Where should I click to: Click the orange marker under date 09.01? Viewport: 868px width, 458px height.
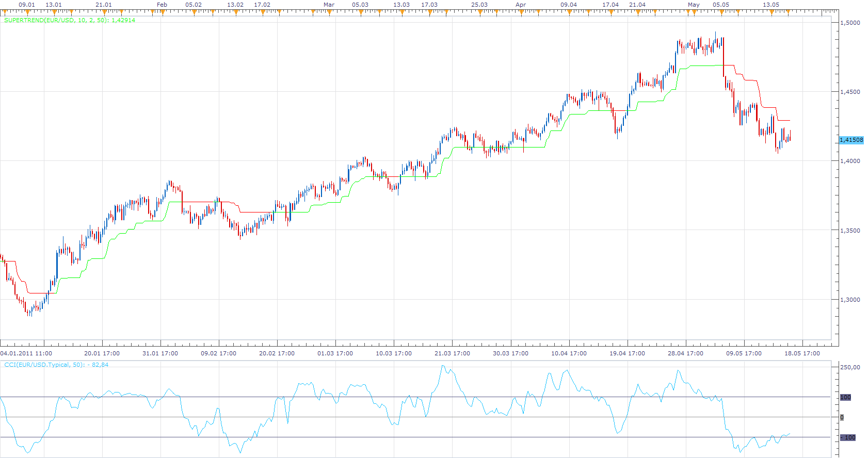pos(27,12)
